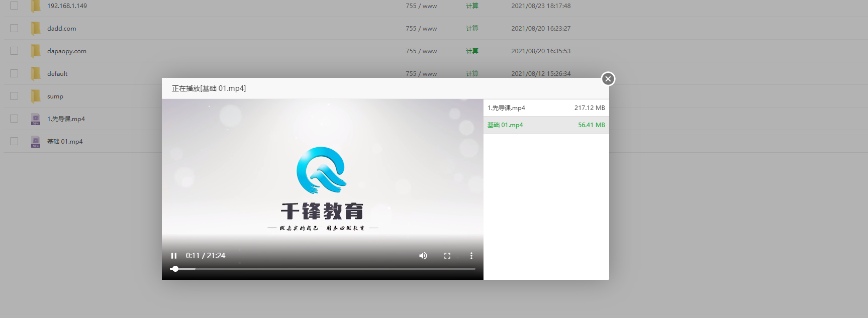Select 基础 01.mp4 in the playlist

pos(546,125)
